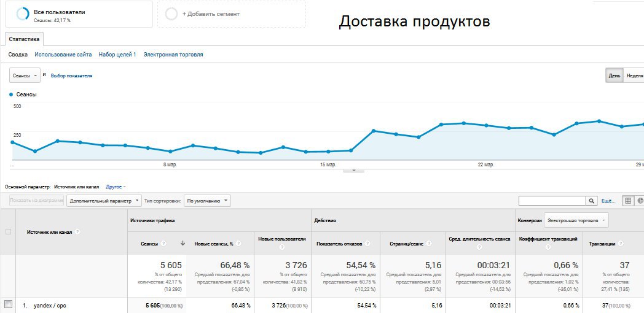
Task: Open the Сеансы metric dropdown above chart
Action: click(25, 75)
